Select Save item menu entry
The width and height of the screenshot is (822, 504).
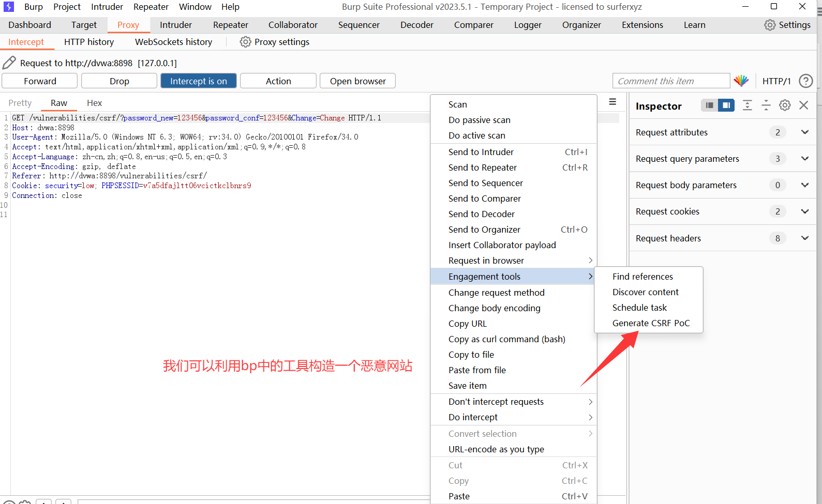pos(514,386)
